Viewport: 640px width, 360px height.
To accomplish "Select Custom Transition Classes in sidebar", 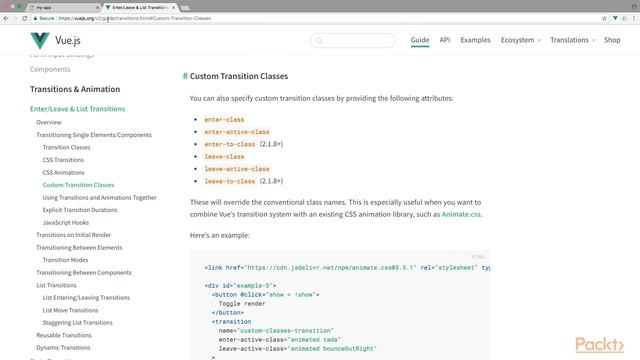I will pos(78,185).
